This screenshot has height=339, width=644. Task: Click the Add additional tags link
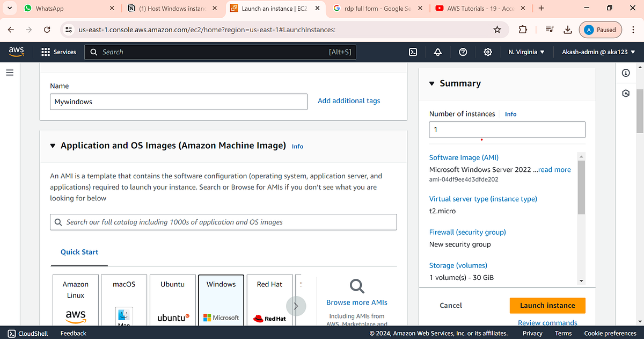coord(349,100)
